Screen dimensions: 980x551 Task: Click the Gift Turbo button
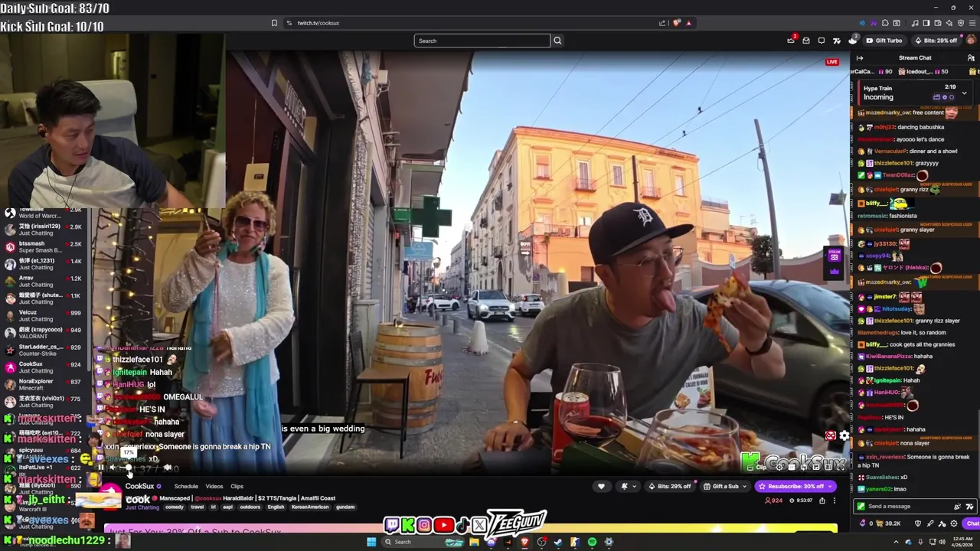pyautogui.click(x=884, y=41)
